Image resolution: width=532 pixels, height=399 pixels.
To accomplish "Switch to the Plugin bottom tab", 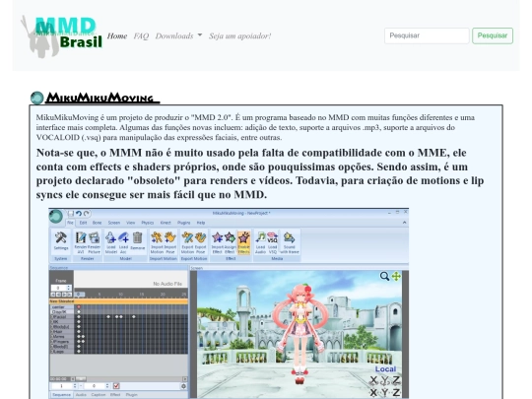I will pos(132,395).
